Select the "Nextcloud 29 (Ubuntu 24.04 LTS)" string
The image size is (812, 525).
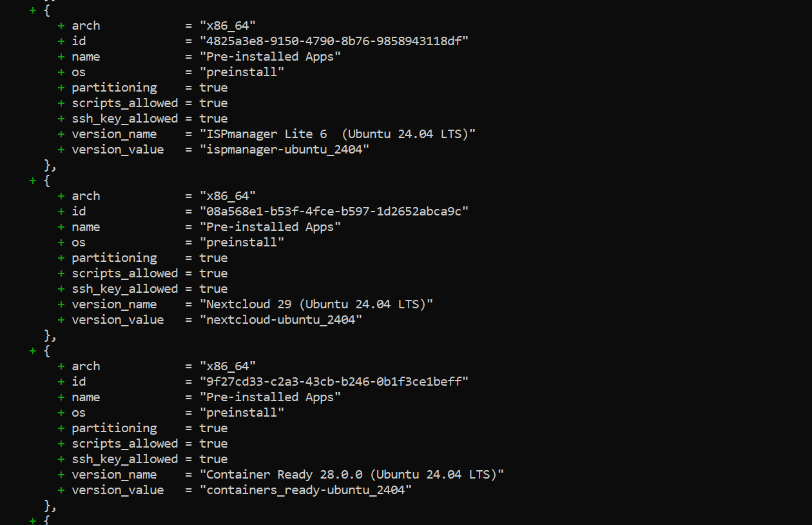[316, 304]
